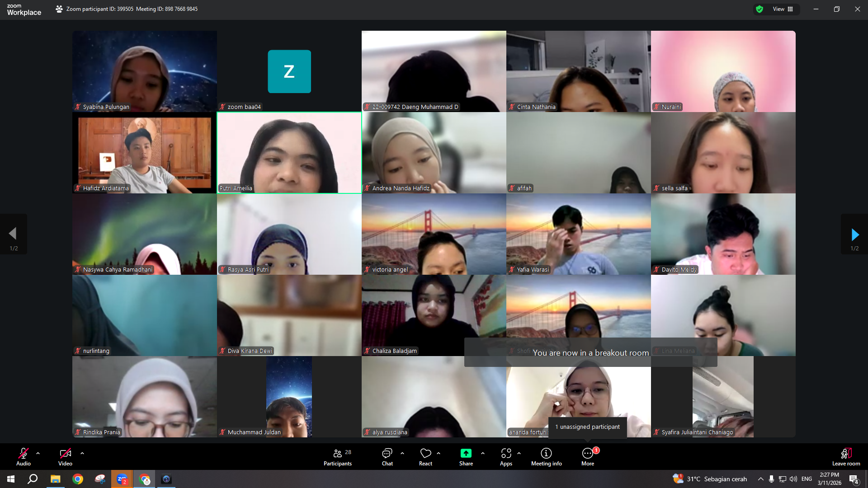Viewport: 868px width, 488px height.
Task: Expand chat options arrow beside Chat
Action: pyautogui.click(x=402, y=453)
